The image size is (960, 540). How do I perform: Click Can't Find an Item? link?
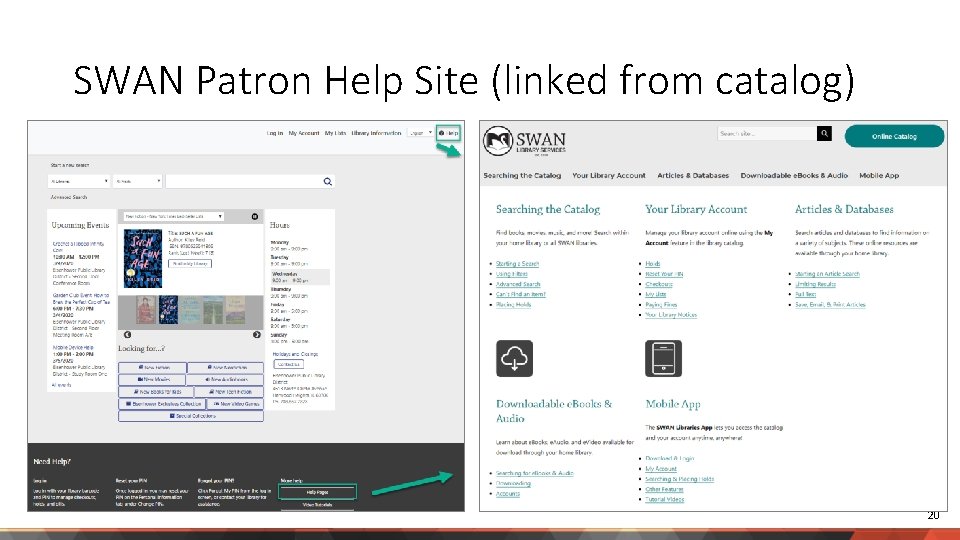pos(520,294)
